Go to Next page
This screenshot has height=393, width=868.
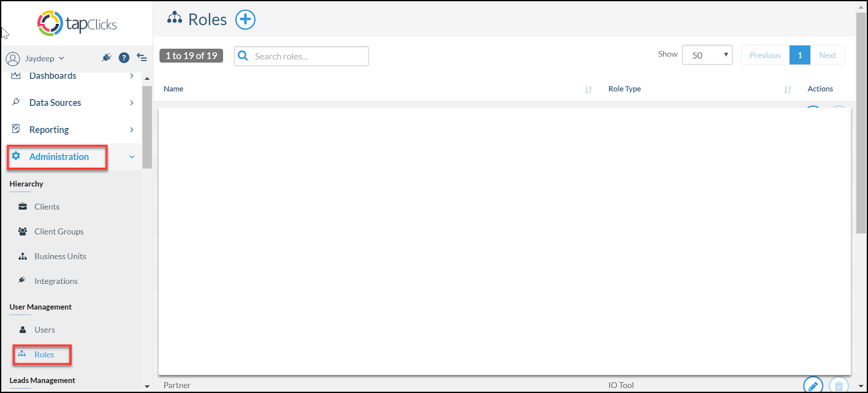coord(827,55)
